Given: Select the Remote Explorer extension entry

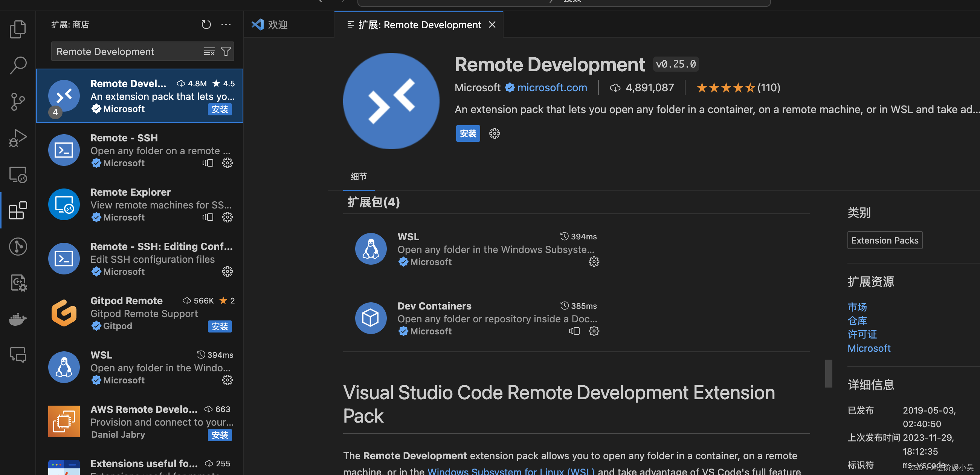Looking at the screenshot, I should pyautogui.click(x=140, y=205).
